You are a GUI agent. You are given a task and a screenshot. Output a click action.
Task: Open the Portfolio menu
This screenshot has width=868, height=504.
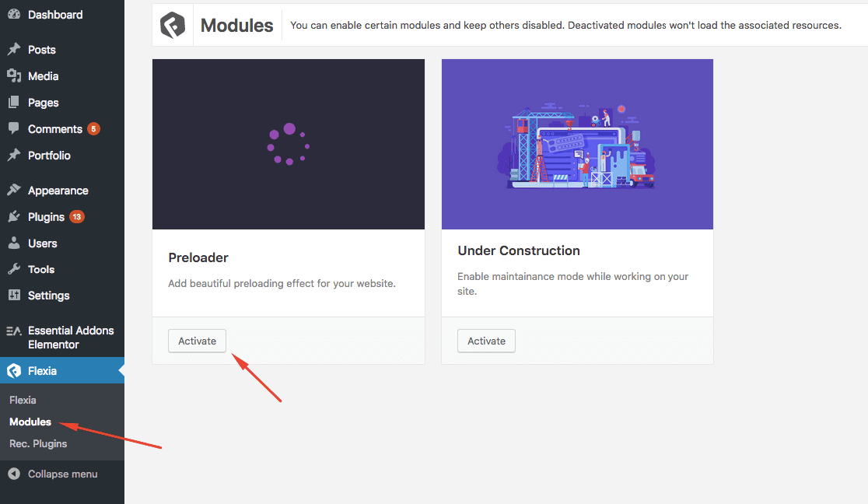[49, 155]
